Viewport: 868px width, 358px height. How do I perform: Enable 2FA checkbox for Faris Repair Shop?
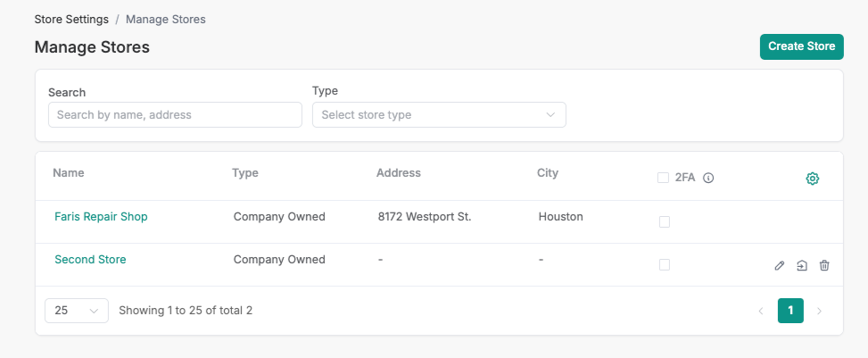click(x=664, y=221)
